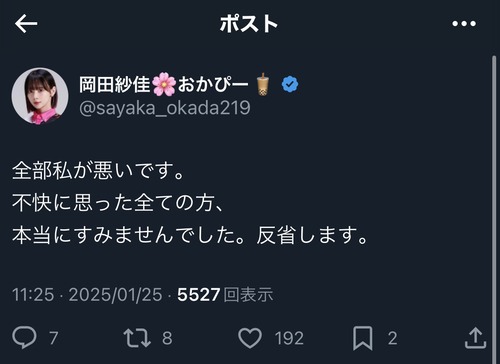
Task: Open profile via display name 岡田紗佳
Action: point(114,84)
